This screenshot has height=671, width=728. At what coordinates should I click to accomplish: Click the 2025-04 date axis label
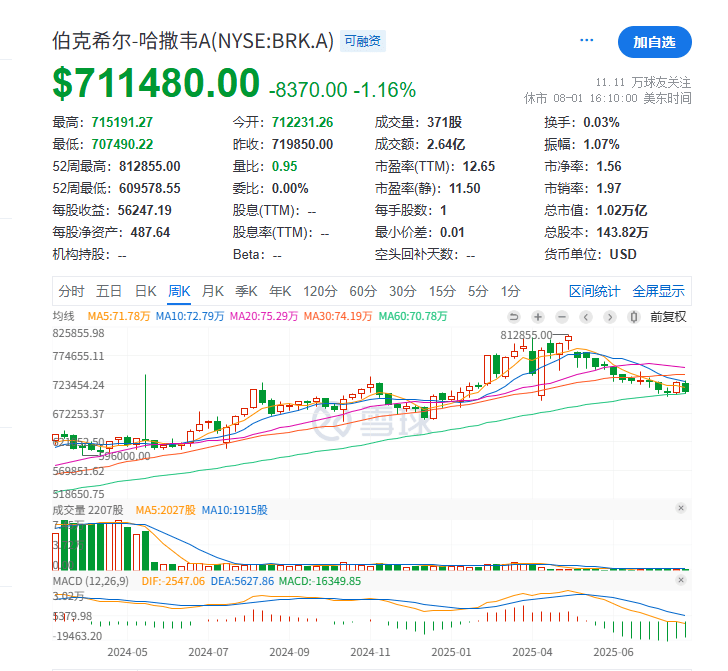(x=532, y=652)
